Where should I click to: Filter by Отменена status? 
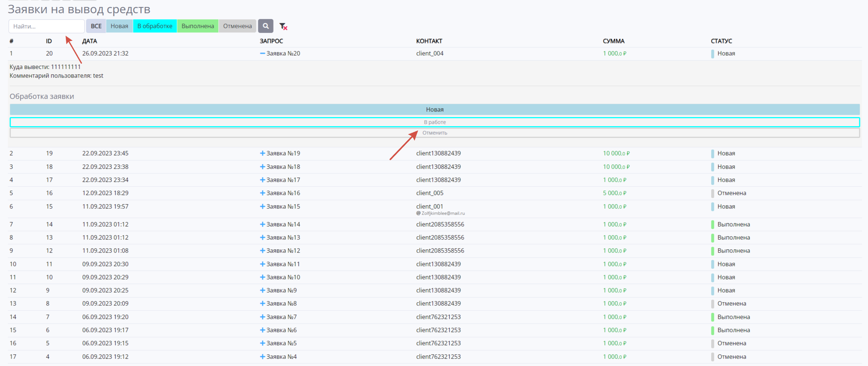click(x=237, y=26)
